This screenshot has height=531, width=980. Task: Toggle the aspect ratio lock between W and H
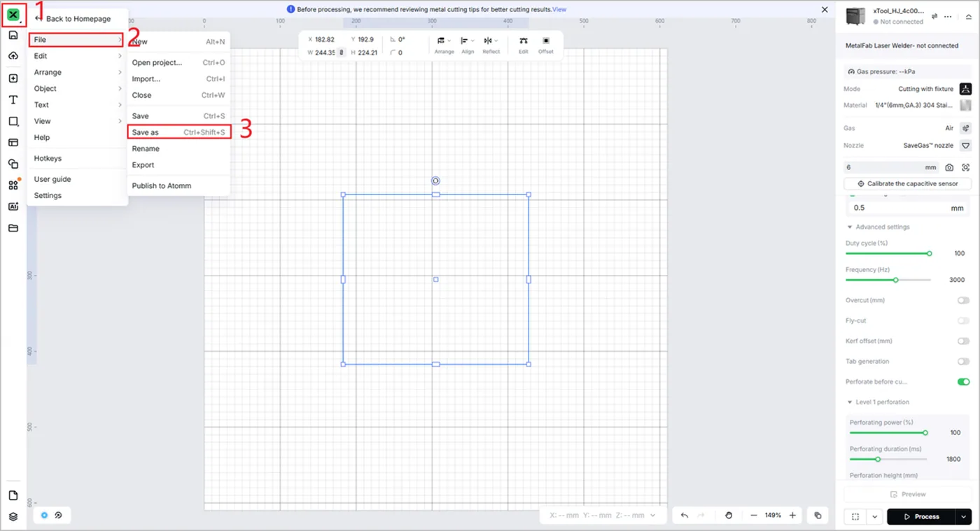coord(342,52)
